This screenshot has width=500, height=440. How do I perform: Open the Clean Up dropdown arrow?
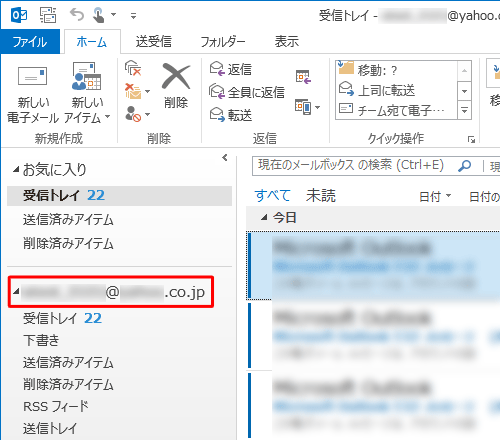coord(147,91)
